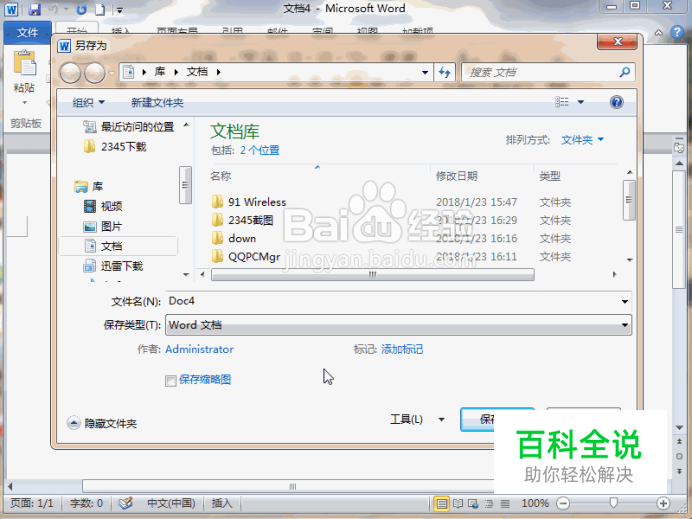Click the Redo icon in Word's quick access toolbar
This screenshot has width=692, height=519.
pyautogui.click(x=81, y=9)
